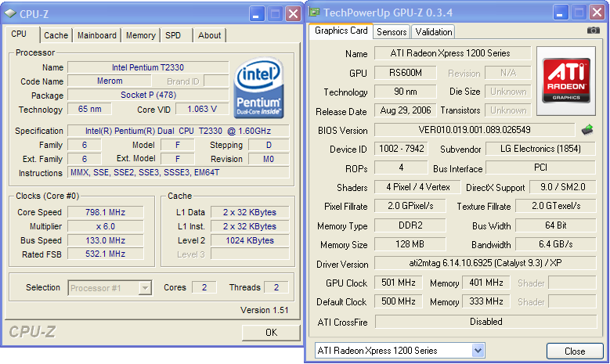Viewport: 610px width, 364px height.
Task: Select the SPD tab
Action: coord(173,35)
